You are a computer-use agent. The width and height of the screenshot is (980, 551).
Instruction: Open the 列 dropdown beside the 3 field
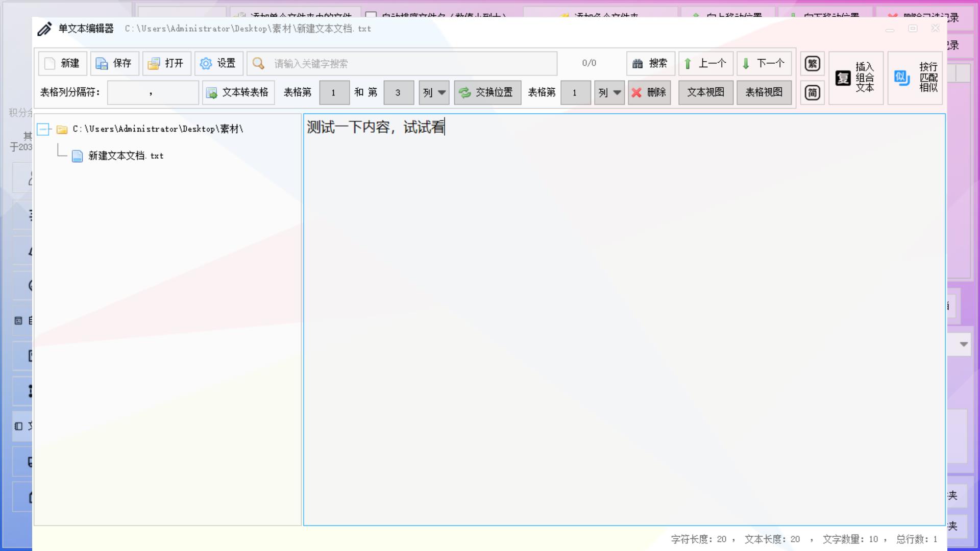pos(434,92)
